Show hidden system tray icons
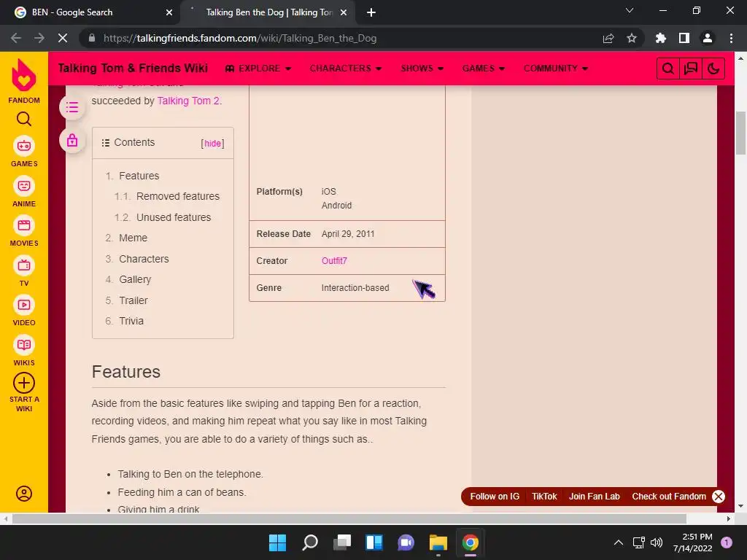 click(619, 542)
